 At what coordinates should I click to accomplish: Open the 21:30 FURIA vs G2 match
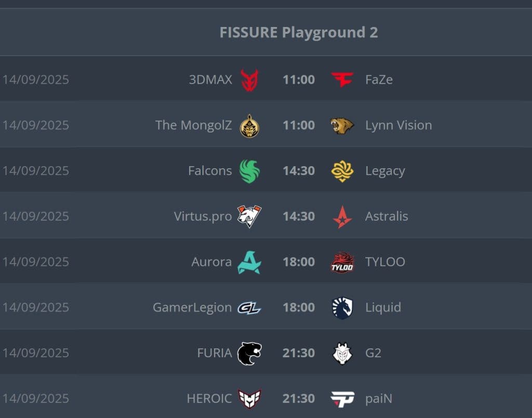click(299, 353)
